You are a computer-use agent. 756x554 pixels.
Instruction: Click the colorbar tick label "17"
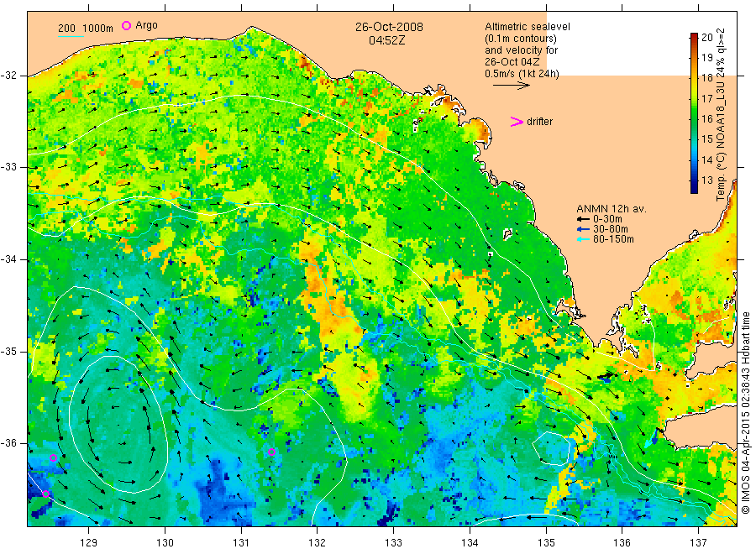tap(707, 99)
